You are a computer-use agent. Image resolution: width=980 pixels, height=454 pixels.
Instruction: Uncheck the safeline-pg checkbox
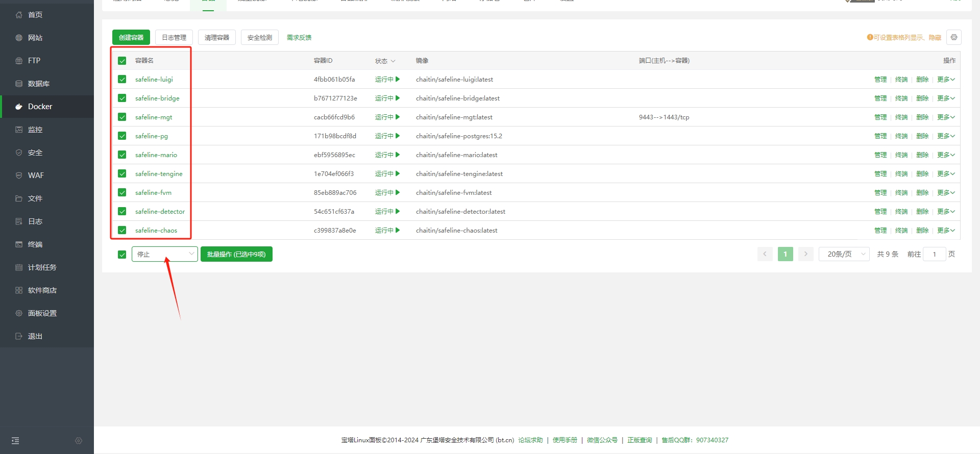point(122,136)
